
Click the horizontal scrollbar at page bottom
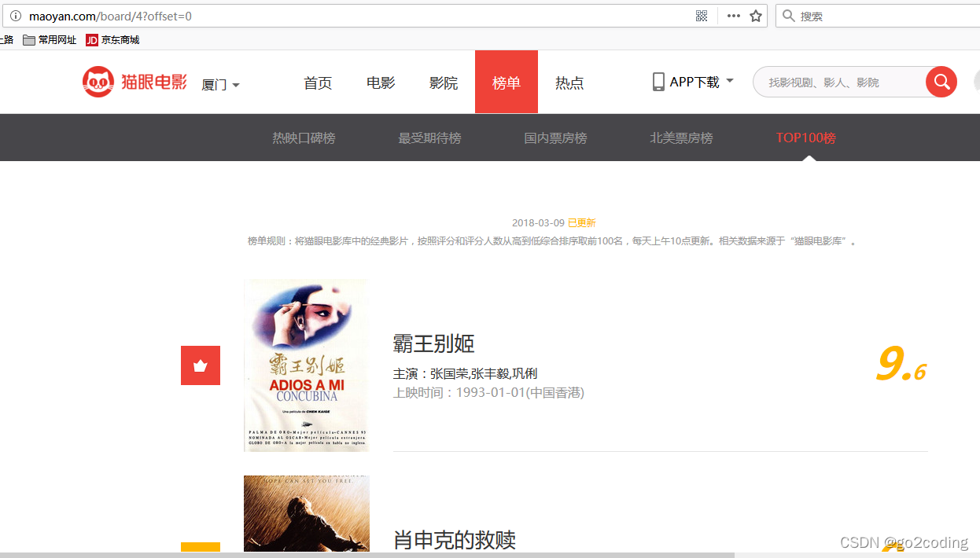point(367,555)
